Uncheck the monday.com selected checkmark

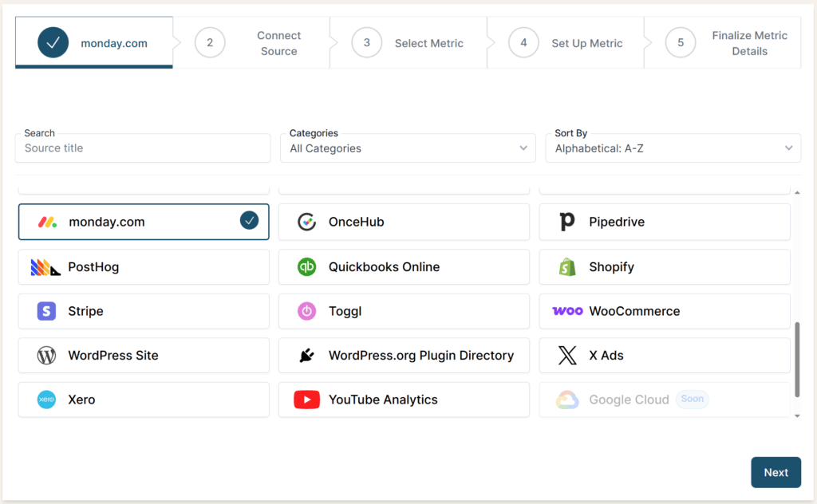pos(249,221)
